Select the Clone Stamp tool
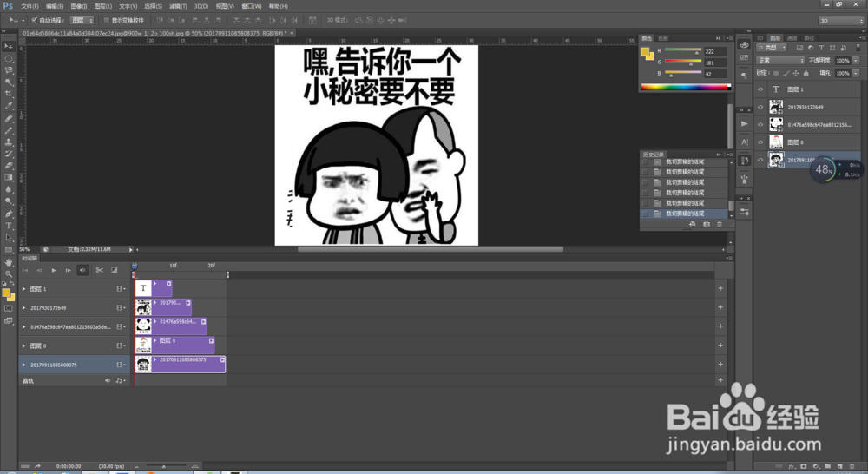This screenshot has width=868, height=474. tap(9, 142)
